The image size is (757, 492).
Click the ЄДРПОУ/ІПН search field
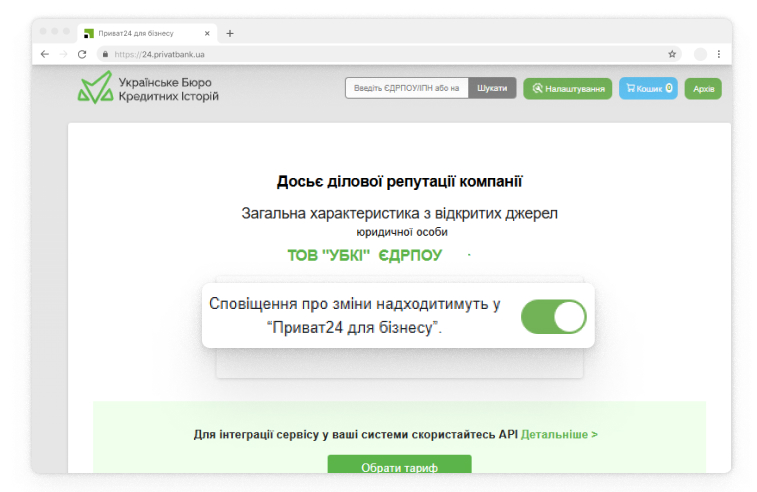tap(407, 88)
